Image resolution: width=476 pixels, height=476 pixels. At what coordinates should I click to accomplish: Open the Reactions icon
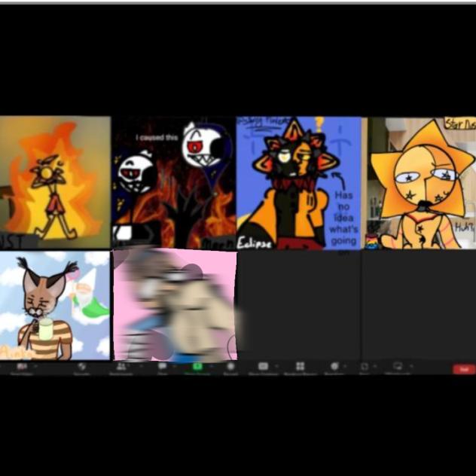(x=334, y=366)
